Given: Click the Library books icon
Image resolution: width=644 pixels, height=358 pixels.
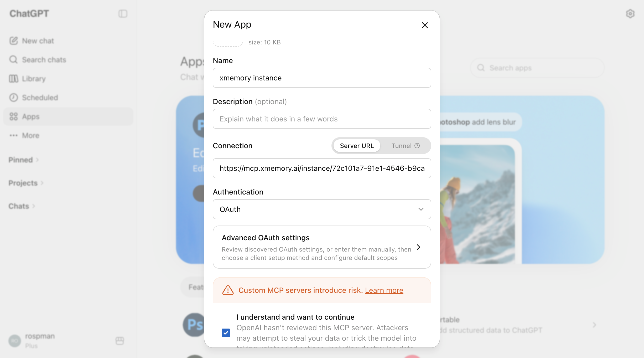Looking at the screenshot, I should (14, 79).
